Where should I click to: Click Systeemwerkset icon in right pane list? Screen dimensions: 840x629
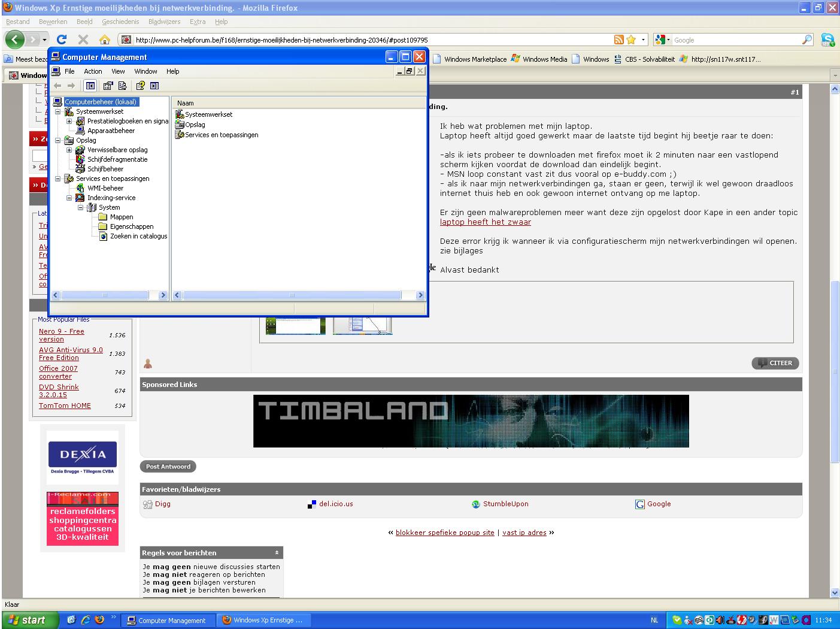coord(180,114)
